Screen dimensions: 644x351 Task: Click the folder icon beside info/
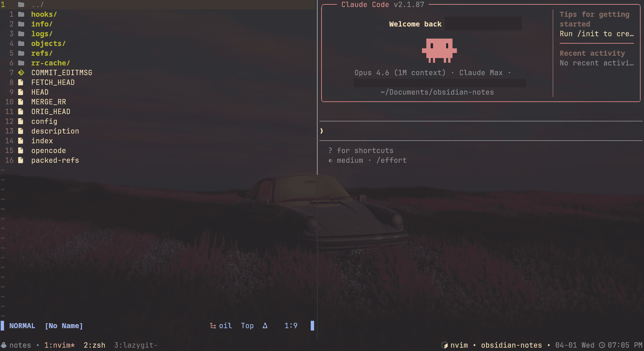pos(21,24)
